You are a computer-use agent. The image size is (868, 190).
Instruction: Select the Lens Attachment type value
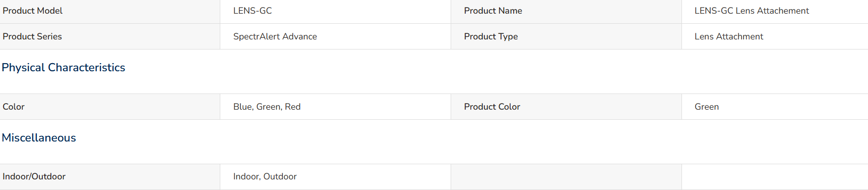729,36
